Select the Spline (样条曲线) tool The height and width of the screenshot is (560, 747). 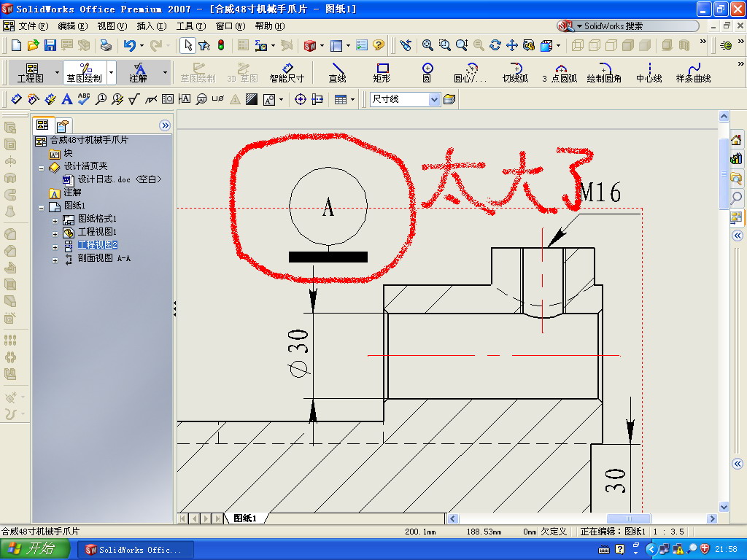(693, 72)
